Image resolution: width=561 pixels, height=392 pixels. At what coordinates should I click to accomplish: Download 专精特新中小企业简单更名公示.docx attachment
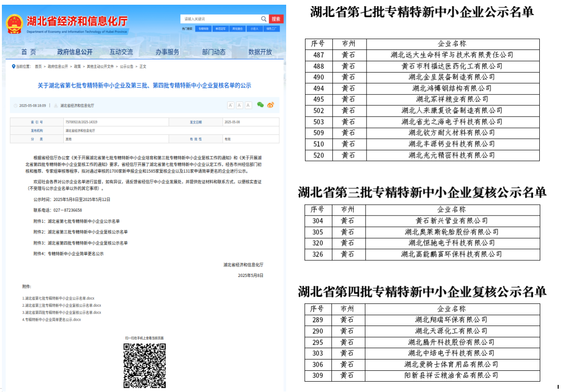53,319
